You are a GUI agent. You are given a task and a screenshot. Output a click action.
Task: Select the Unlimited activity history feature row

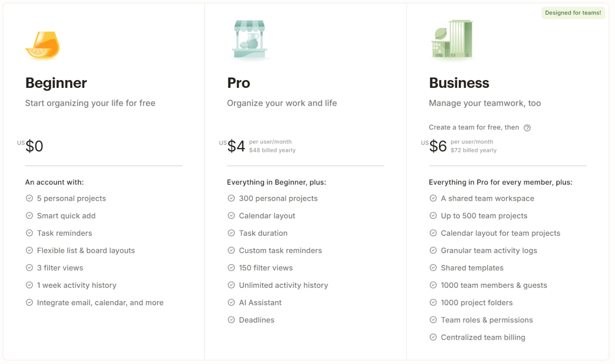pyautogui.click(x=283, y=285)
